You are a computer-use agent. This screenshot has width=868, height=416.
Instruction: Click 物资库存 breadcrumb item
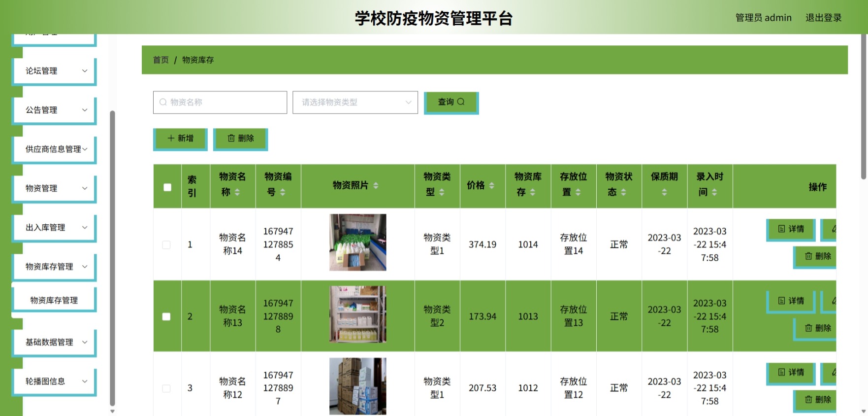(198, 60)
